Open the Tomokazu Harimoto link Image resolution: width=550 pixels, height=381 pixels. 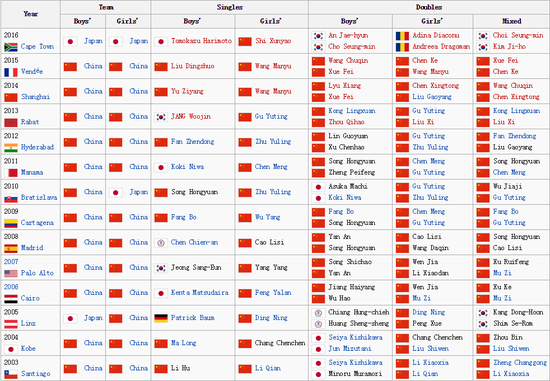point(201,41)
